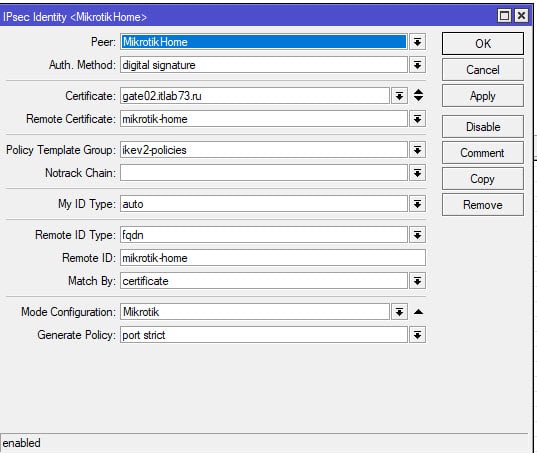Click the Remote ID text field
Screen dimensions: 537x453
click(273, 258)
